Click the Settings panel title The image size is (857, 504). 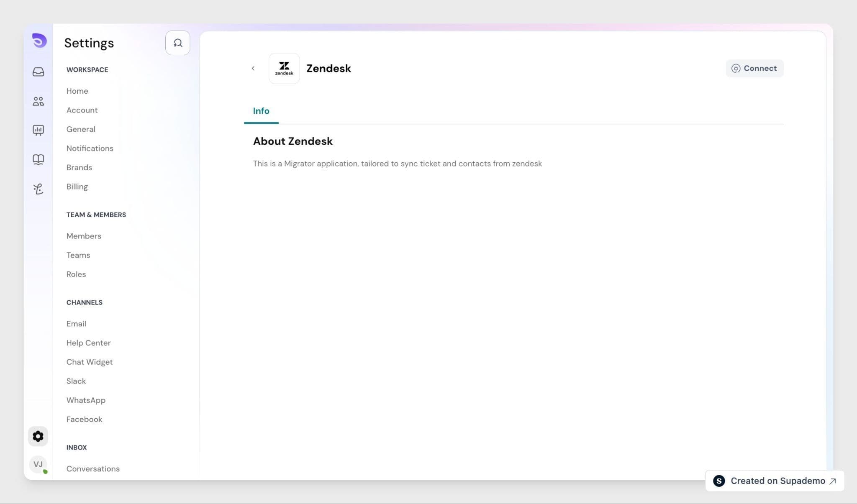(89, 43)
